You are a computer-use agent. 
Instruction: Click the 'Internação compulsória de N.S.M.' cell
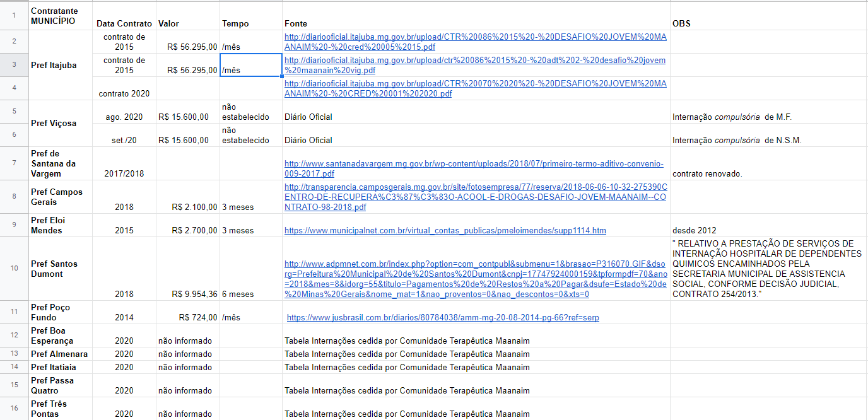768,140
